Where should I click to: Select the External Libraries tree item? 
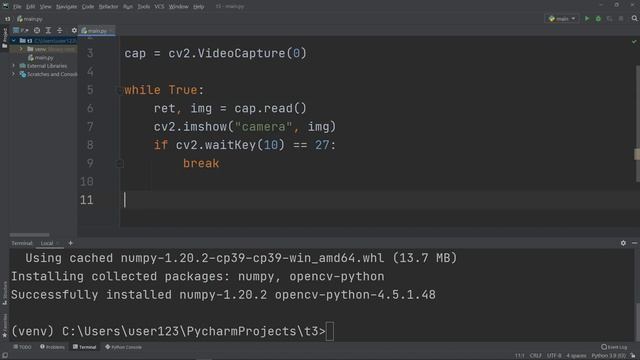[x=44, y=66]
